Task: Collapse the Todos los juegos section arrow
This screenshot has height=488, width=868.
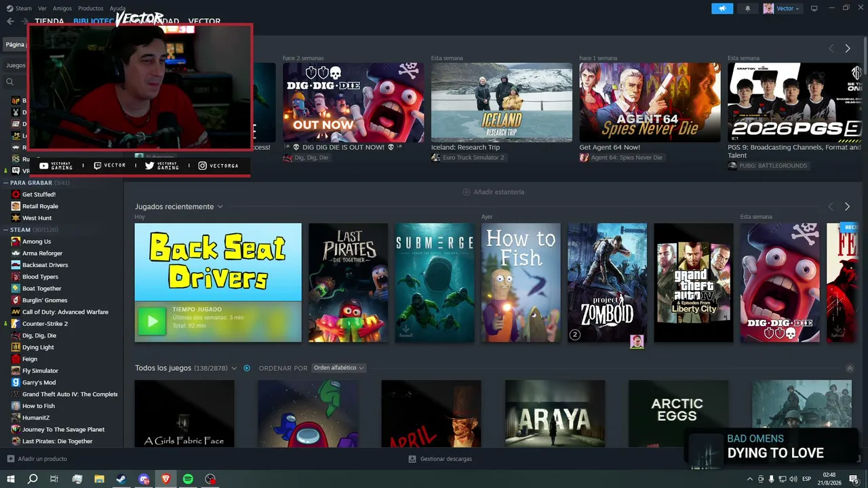Action: tap(850, 368)
